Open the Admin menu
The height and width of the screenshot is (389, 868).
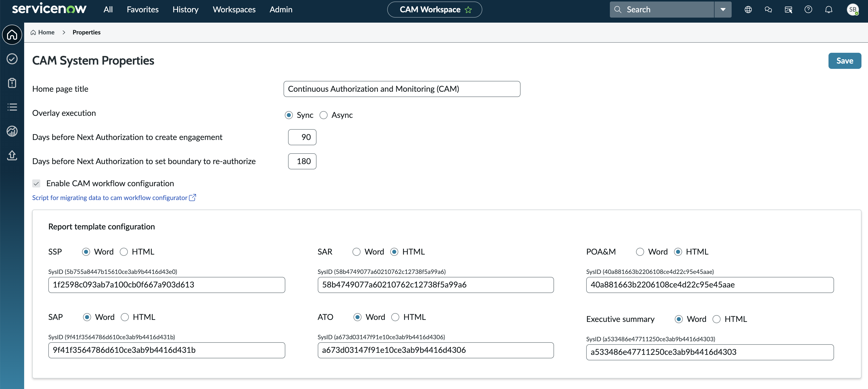tap(281, 9)
